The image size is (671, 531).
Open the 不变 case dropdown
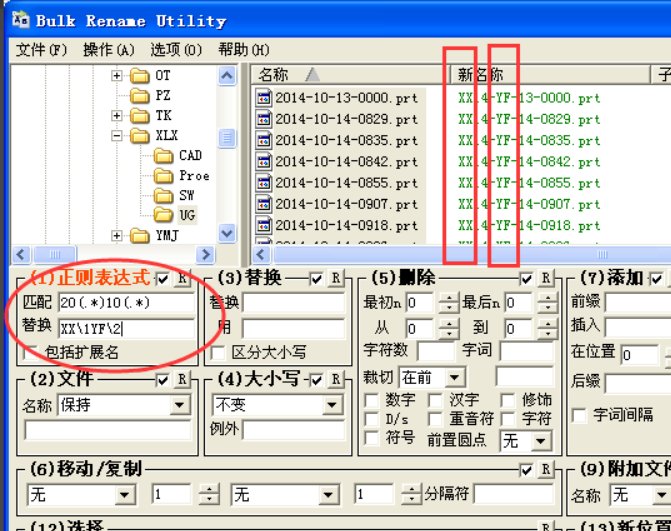click(x=333, y=405)
